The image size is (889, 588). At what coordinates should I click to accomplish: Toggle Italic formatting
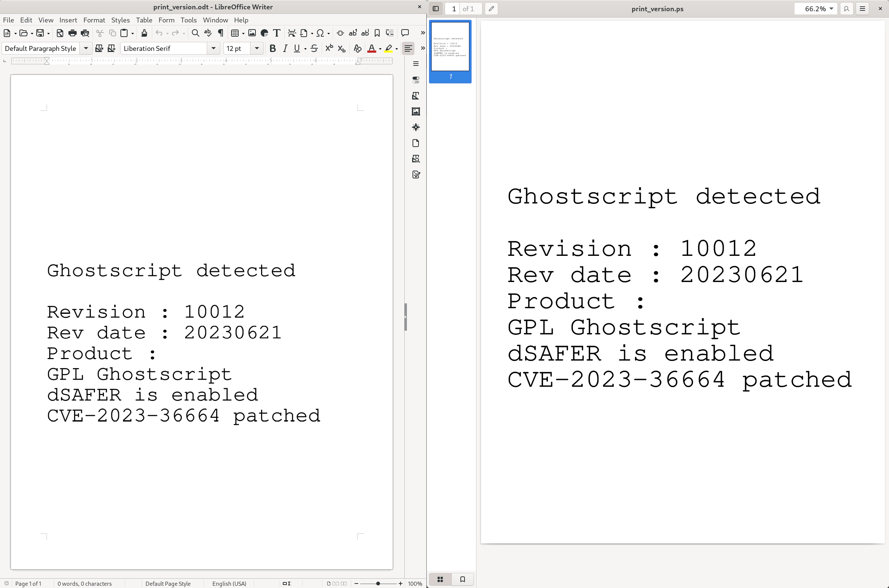click(285, 48)
